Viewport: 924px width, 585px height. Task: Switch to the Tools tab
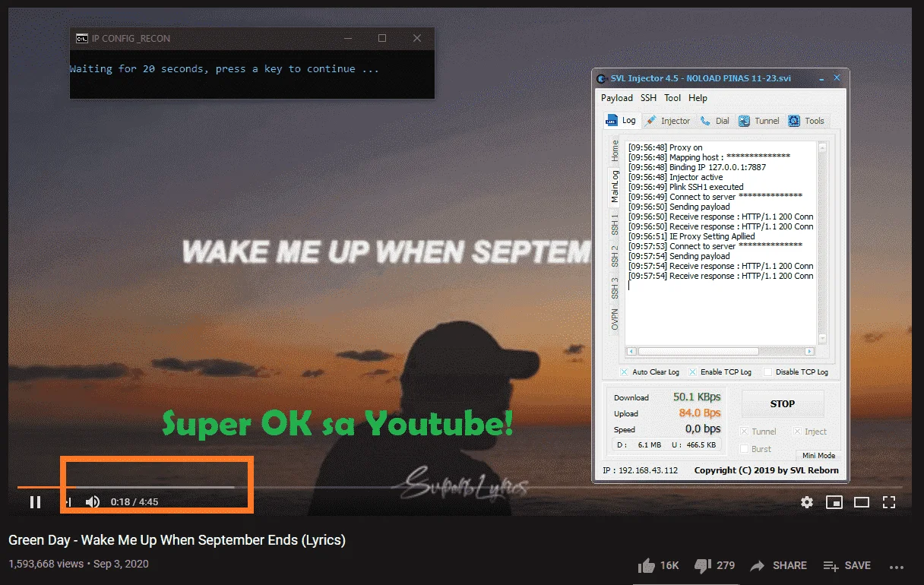click(x=807, y=121)
